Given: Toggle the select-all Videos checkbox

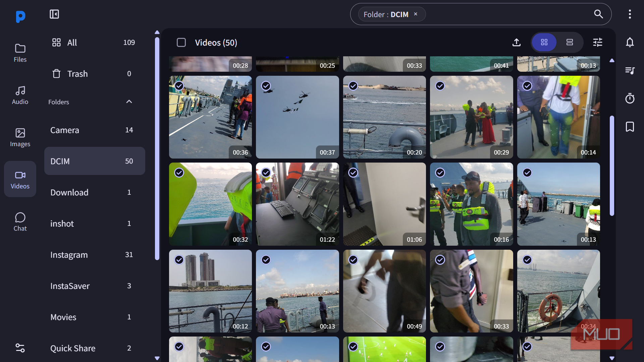Looking at the screenshot, I should [181, 43].
